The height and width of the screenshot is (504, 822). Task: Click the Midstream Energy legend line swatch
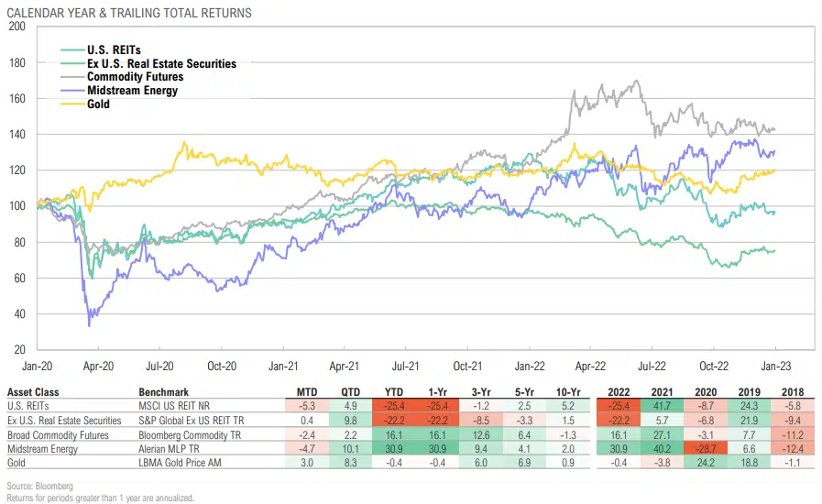(x=72, y=91)
